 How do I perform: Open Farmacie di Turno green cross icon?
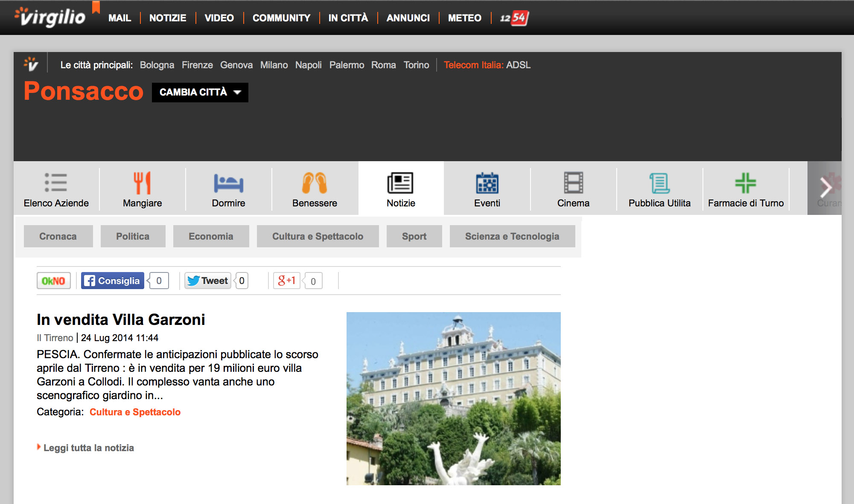tap(746, 183)
